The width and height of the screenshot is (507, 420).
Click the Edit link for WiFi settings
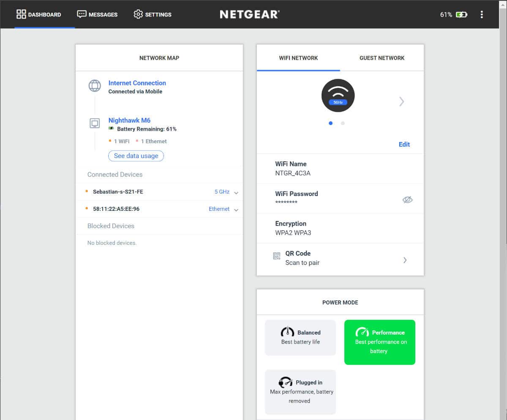(404, 144)
